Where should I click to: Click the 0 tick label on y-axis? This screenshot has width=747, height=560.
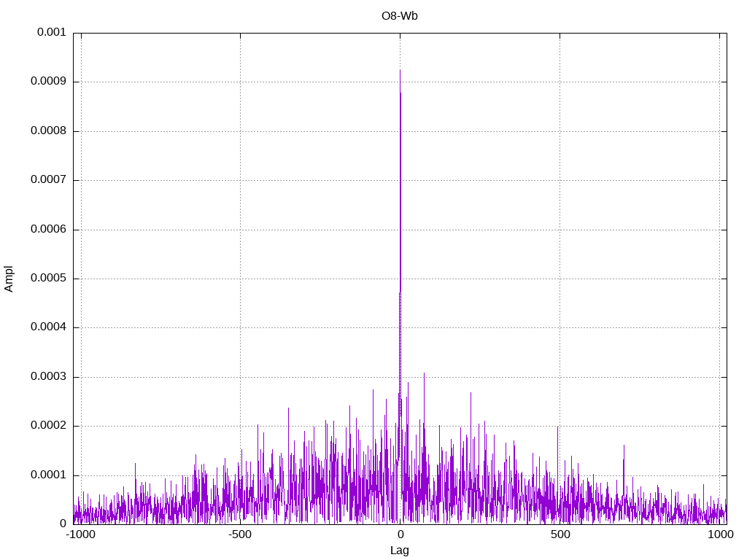(x=63, y=524)
